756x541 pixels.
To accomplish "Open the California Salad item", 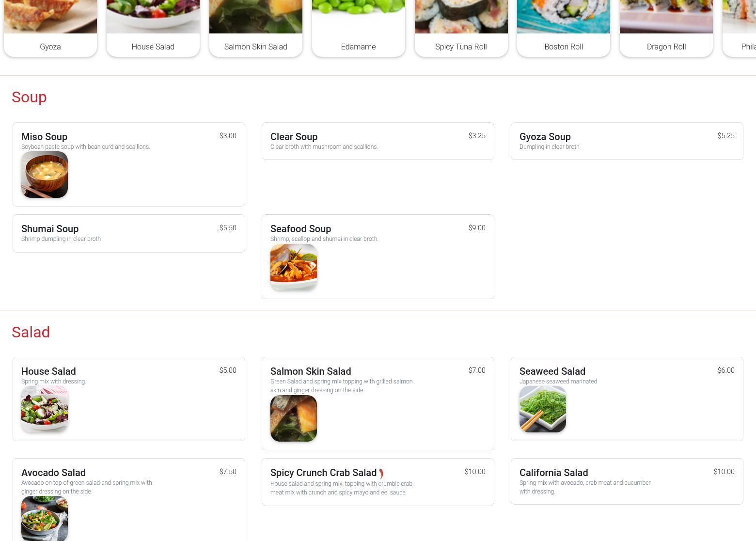I will click(627, 481).
